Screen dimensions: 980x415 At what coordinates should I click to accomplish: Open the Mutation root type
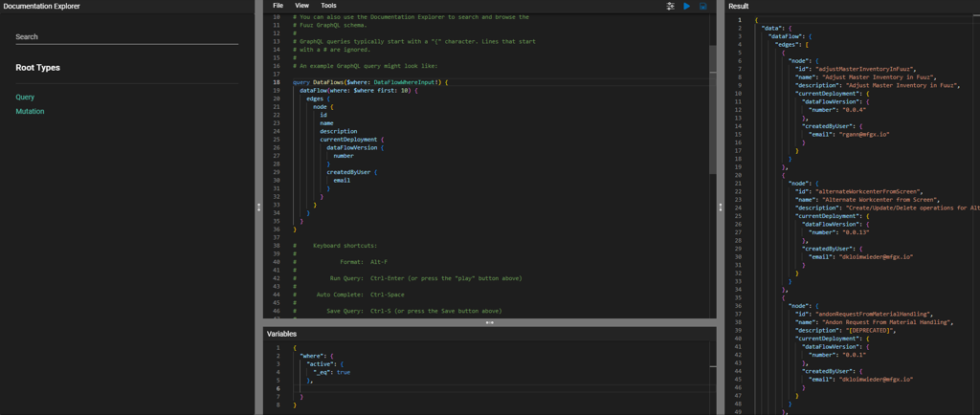pos(30,111)
